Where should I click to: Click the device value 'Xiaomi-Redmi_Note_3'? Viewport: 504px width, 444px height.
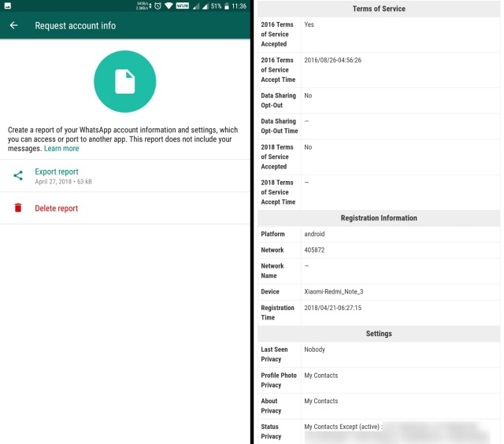[x=334, y=292]
